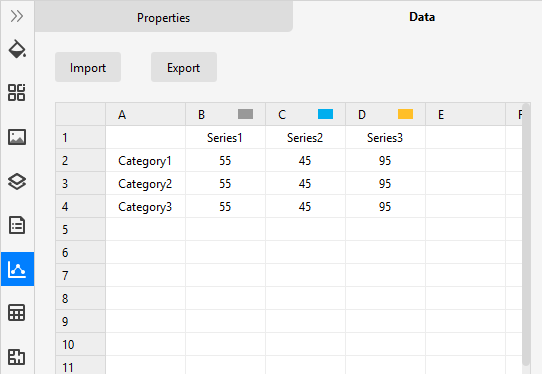Switch to the Properties tab
The image size is (542, 374).
click(x=163, y=17)
